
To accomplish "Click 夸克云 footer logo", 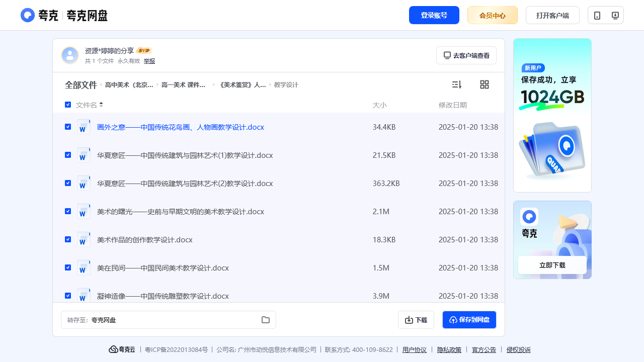I will tap(122, 349).
